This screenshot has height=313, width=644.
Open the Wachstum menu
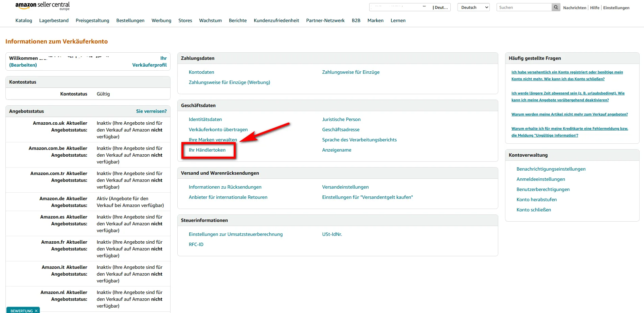click(x=210, y=20)
